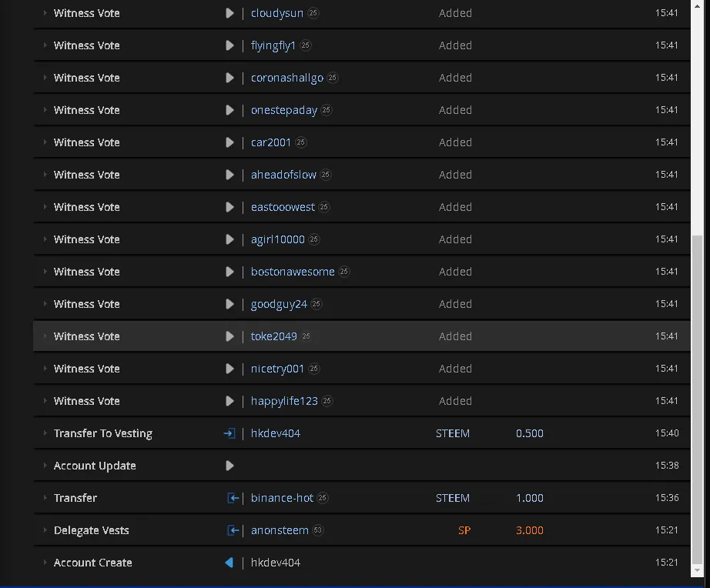The height and width of the screenshot is (588, 710).
Task: Expand the cloudysun Witness Vote row
Action: tap(45, 13)
